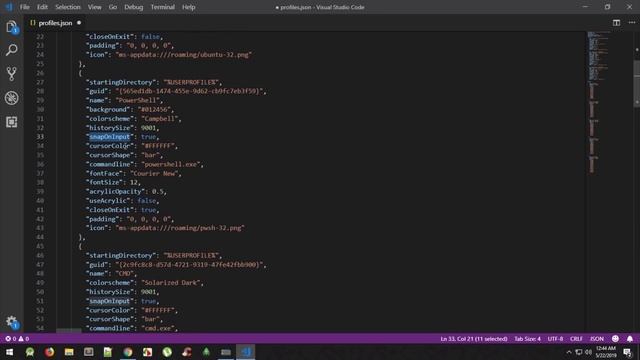Open the Explorer view in activity bar

click(11, 27)
